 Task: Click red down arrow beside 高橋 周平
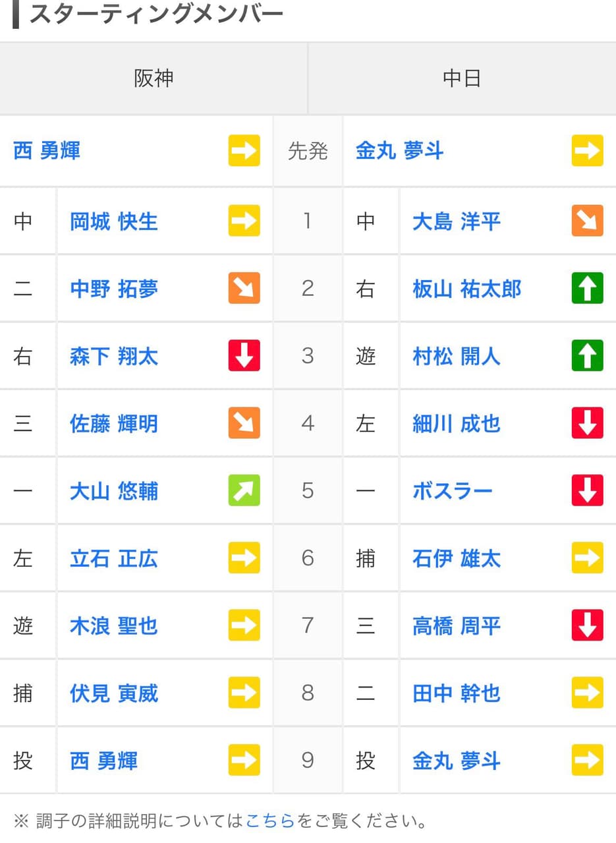tap(587, 625)
